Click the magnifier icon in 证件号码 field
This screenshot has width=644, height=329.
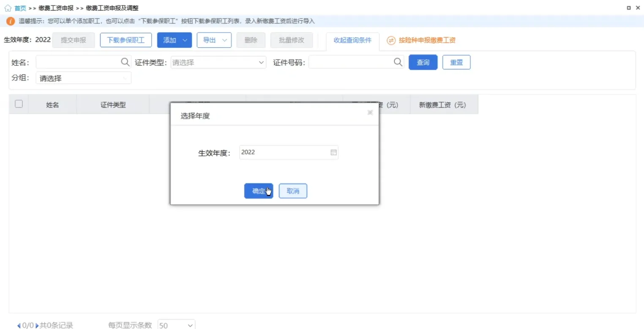click(398, 62)
